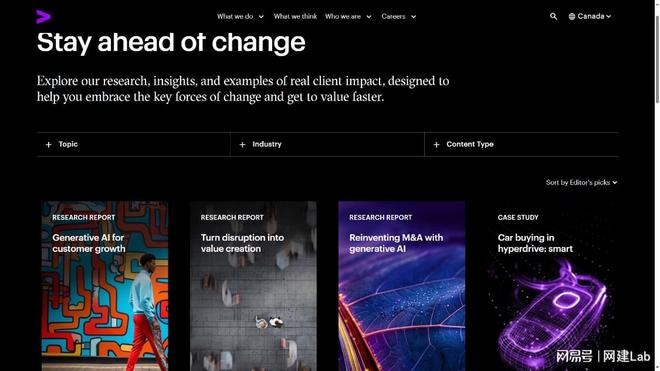Click the plus icon beside Content Type

coord(436,144)
